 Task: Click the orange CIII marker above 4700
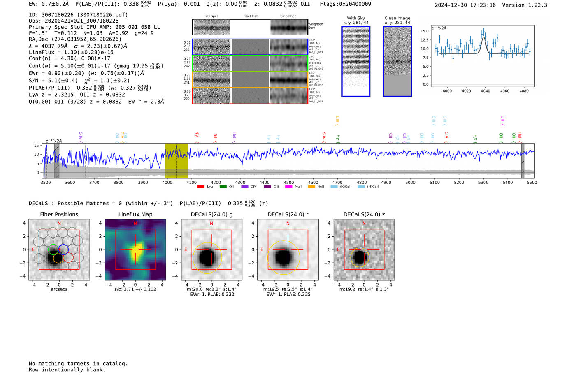pyautogui.click(x=337, y=121)
